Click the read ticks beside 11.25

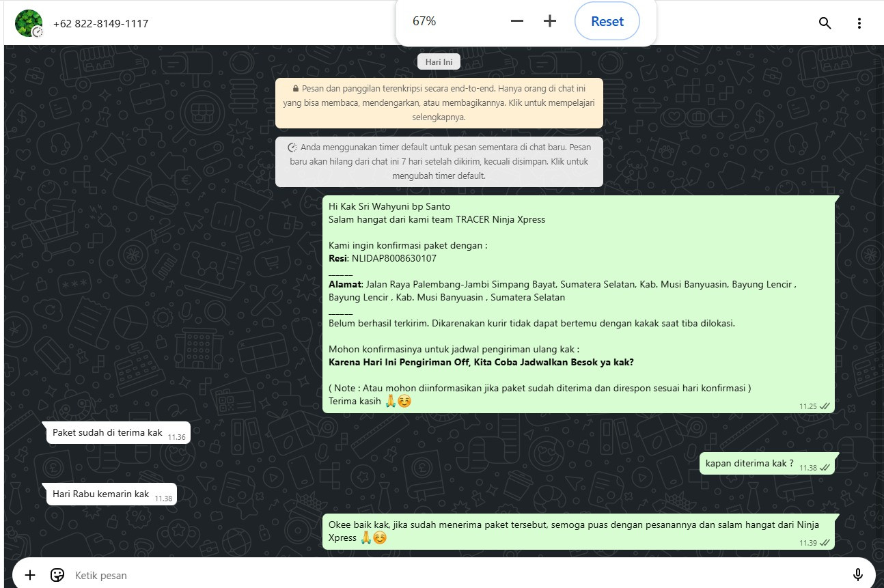(x=825, y=406)
